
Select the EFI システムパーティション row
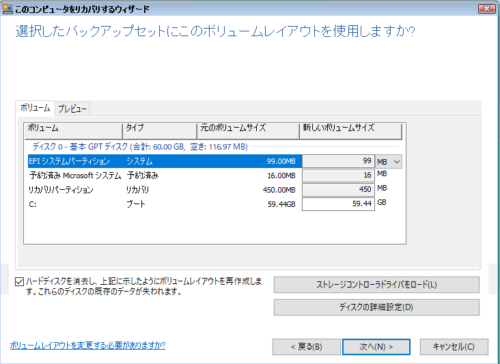[165, 161]
